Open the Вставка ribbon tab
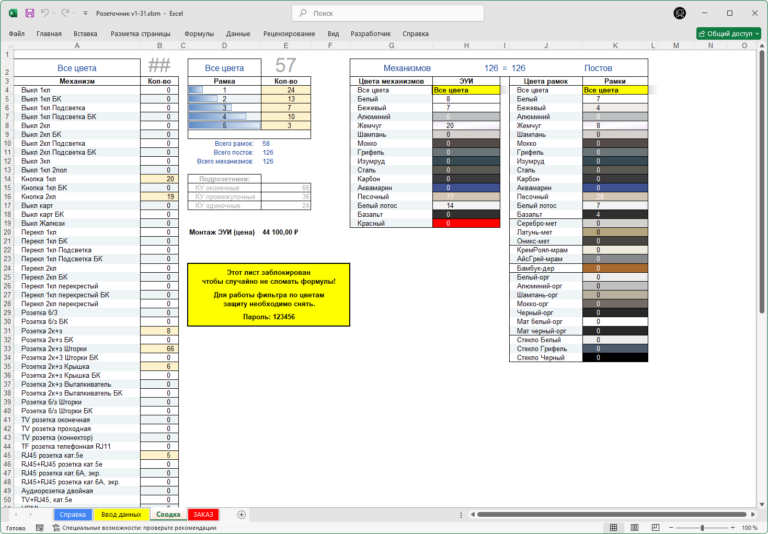The width and height of the screenshot is (768, 534). (x=85, y=34)
